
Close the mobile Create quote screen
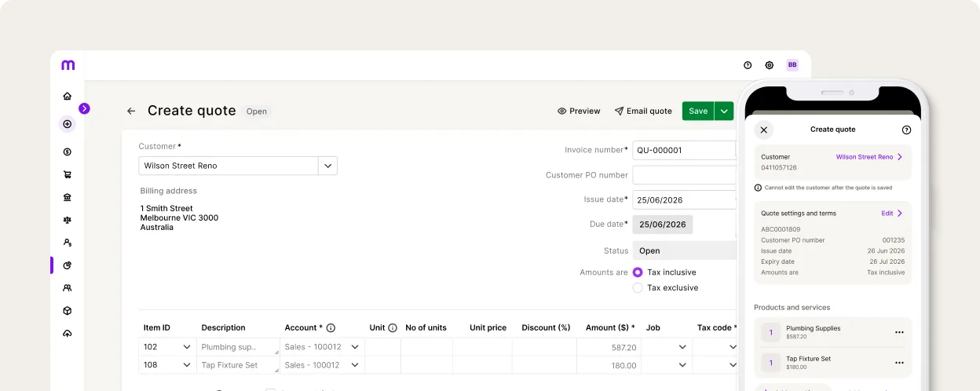[x=764, y=130]
